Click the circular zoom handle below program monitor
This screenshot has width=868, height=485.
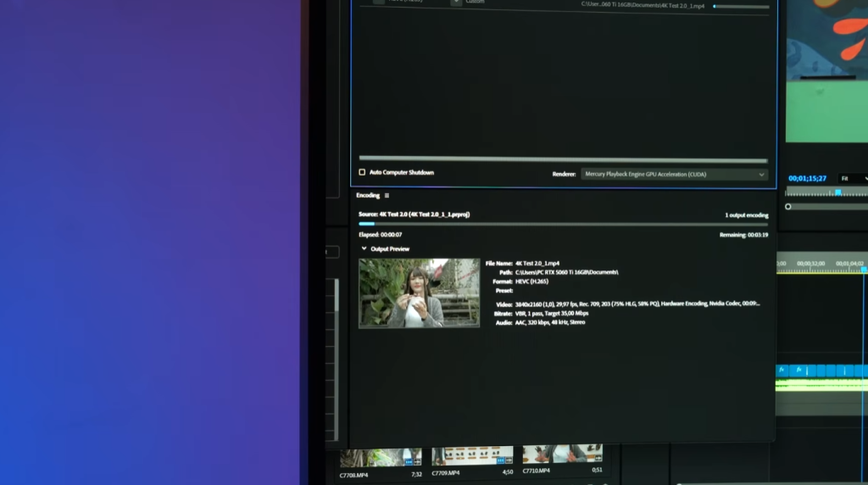coord(788,207)
